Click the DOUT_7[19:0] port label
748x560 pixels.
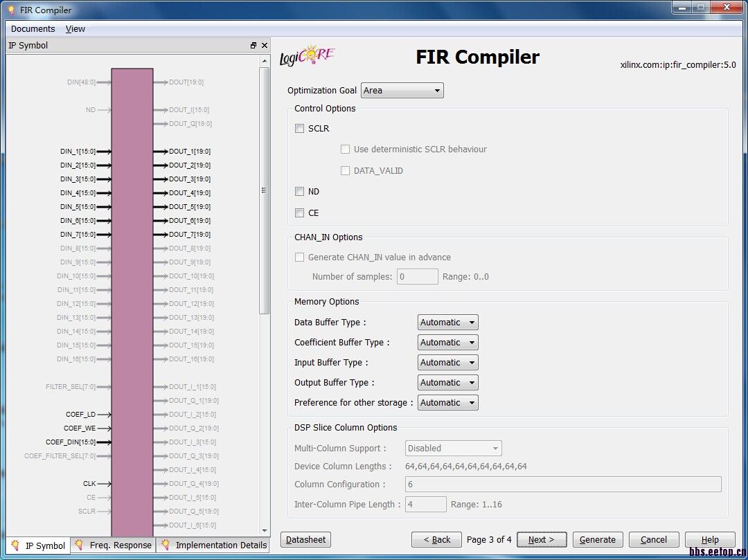(190, 235)
